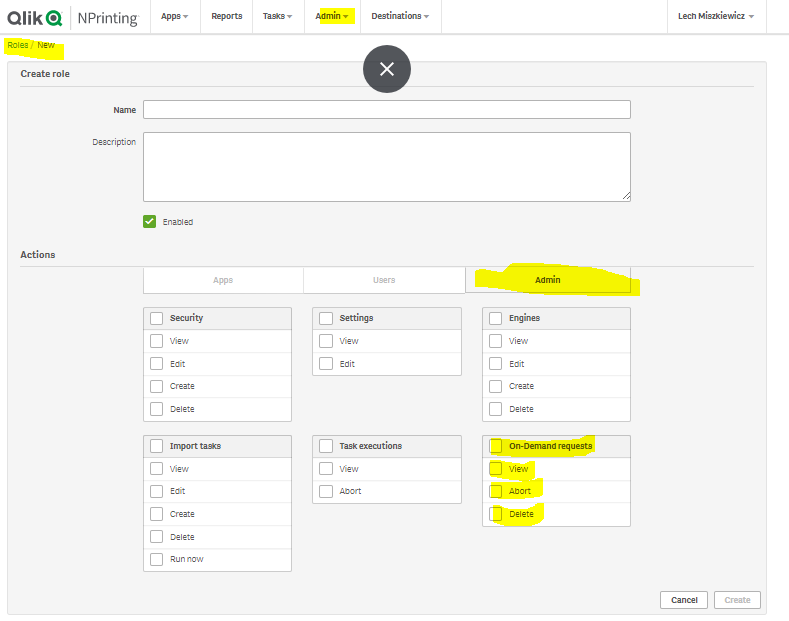The image size is (789, 621).
Task: Check Engines Edit permission
Action: click(x=496, y=364)
